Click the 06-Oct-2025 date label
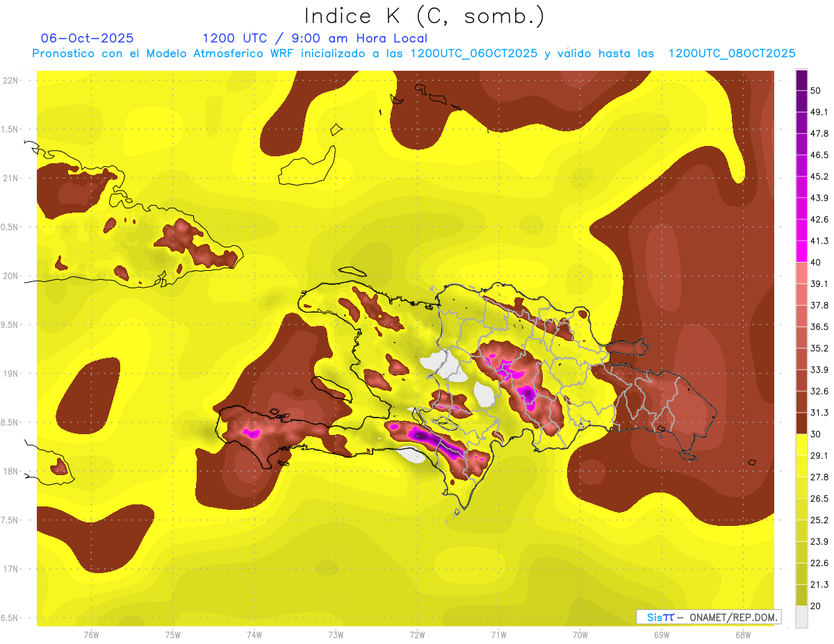This screenshot has width=834, height=644. [x=87, y=38]
